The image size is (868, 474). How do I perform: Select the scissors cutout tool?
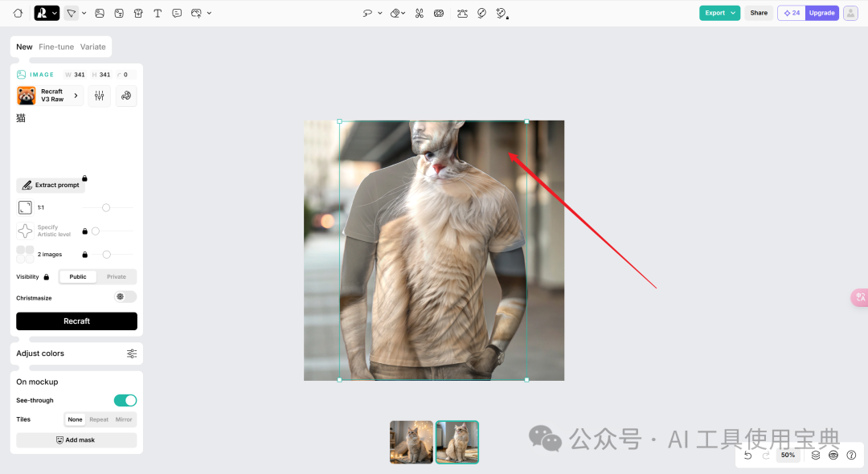coord(419,13)
